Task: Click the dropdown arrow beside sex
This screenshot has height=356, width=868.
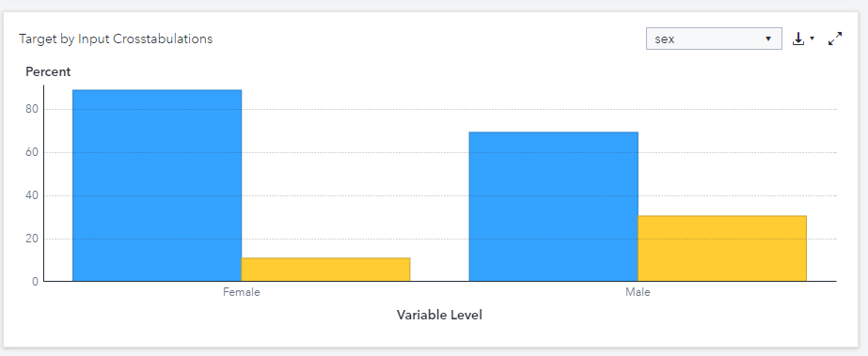Action: pyautogui.click(x=768, y=39)
